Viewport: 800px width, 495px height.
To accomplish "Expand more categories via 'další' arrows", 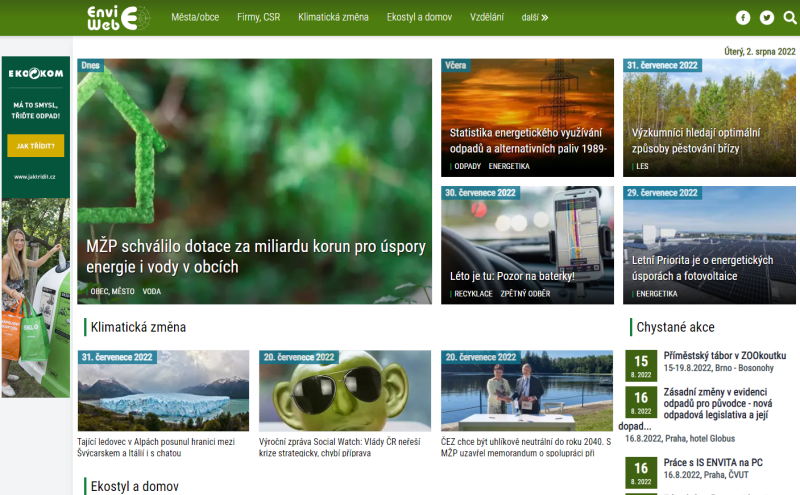I will (535, 17).
